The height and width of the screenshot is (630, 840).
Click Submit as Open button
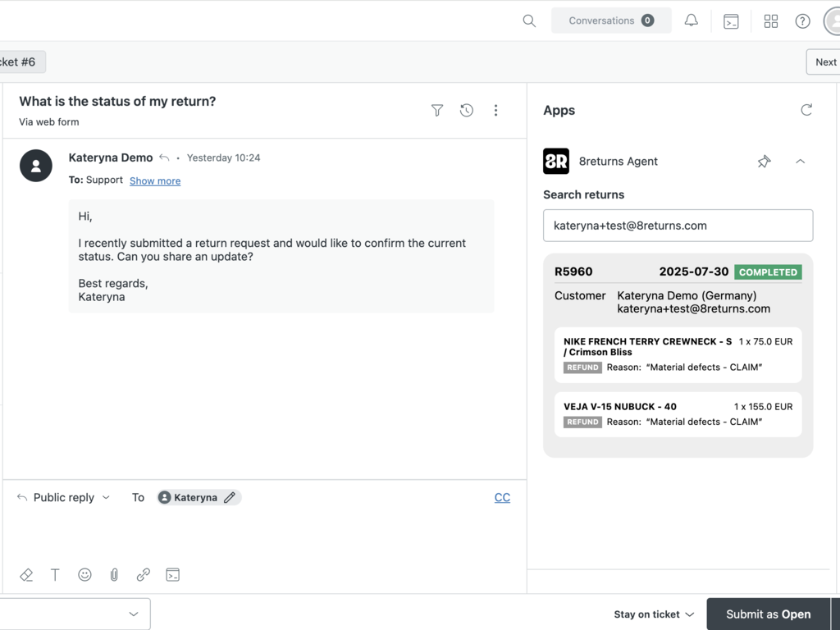(x=768, y=614)
